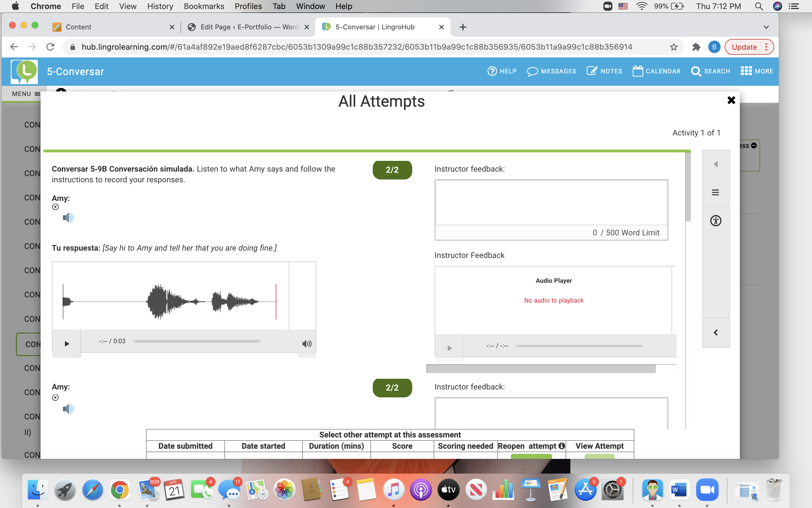The image size is (812, 508).
Task: Bookmark this page with the star
Action: (x=673, y=47)
